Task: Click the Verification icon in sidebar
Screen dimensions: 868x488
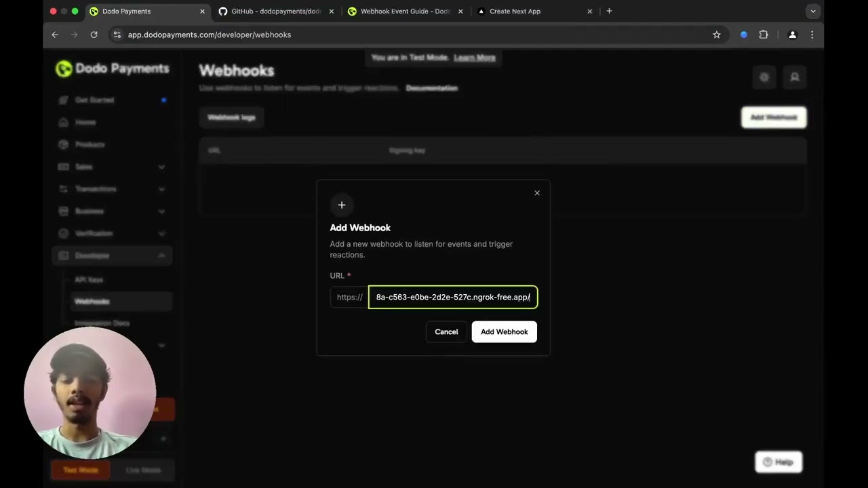Action: pos(63,233)
